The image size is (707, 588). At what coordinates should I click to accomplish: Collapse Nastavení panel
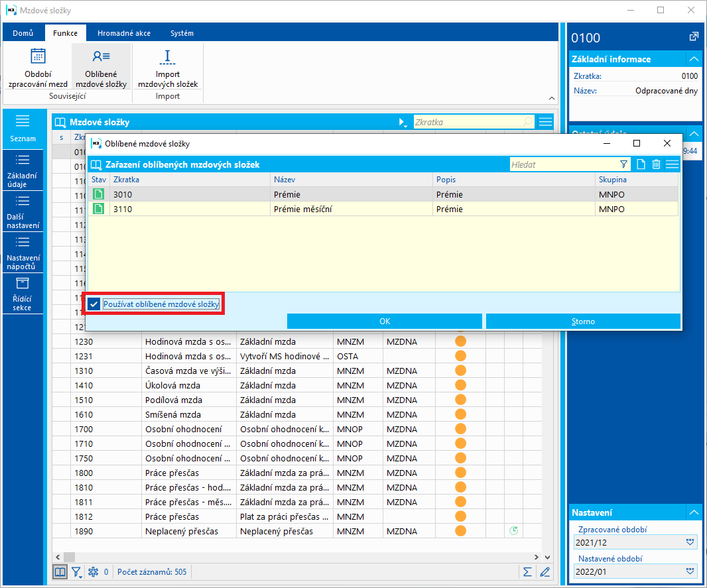coord(694,512)
